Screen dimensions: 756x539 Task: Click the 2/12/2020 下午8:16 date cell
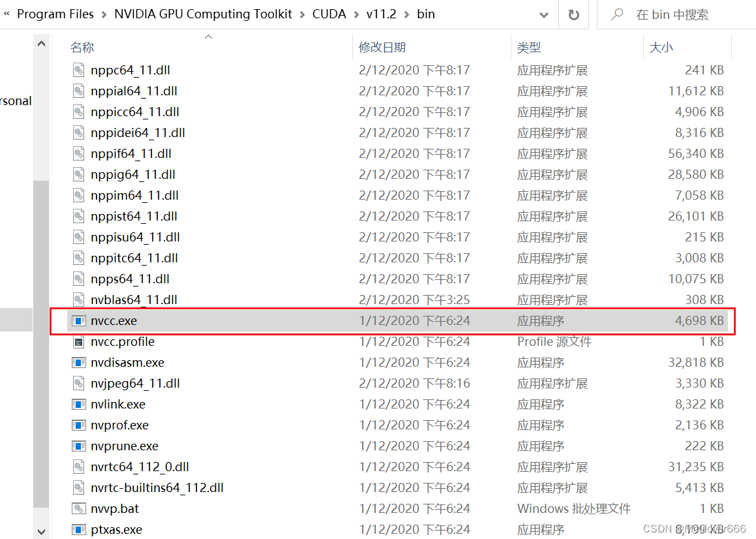(x=414, y=384)
